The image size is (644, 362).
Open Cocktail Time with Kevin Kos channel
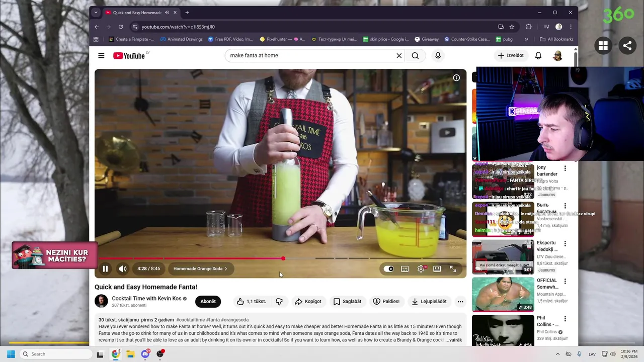[146, 299]
